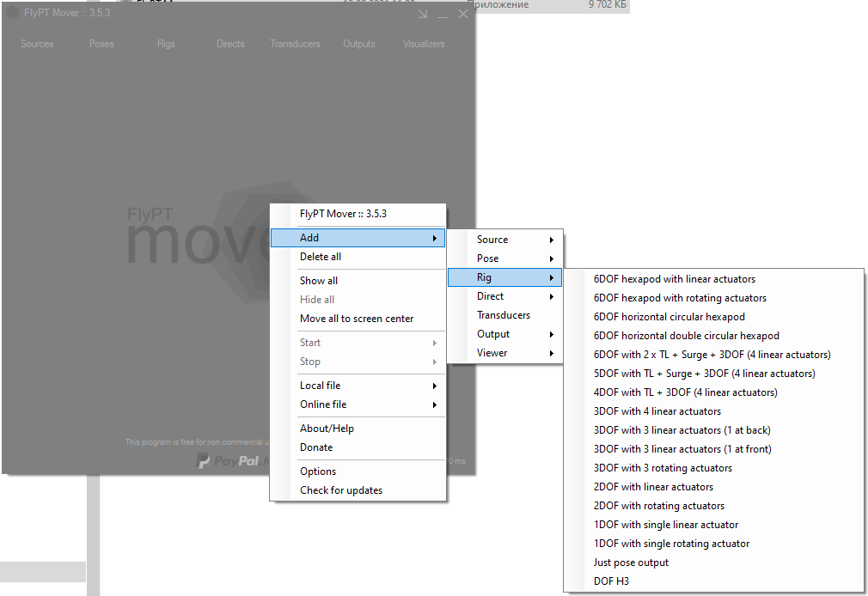Expand the Viewer submenu
The height and width of the screenshot is (596, 868).
click(504, 353)
